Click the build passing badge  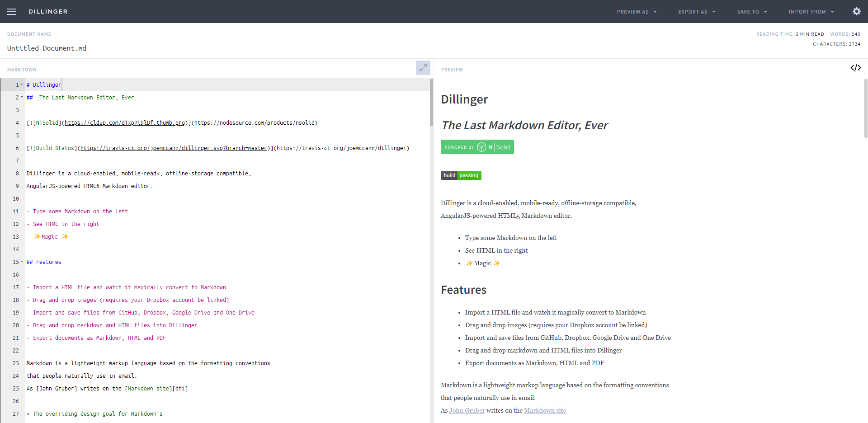tap(461, 175)
